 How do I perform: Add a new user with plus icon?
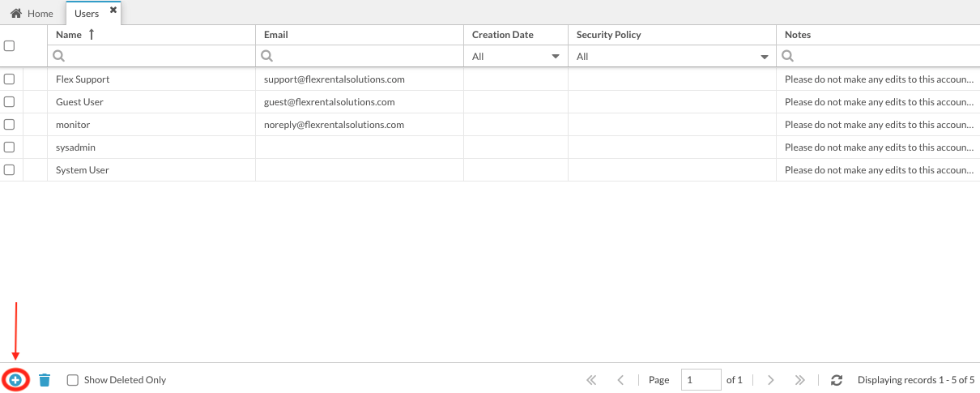coord(15,379)
